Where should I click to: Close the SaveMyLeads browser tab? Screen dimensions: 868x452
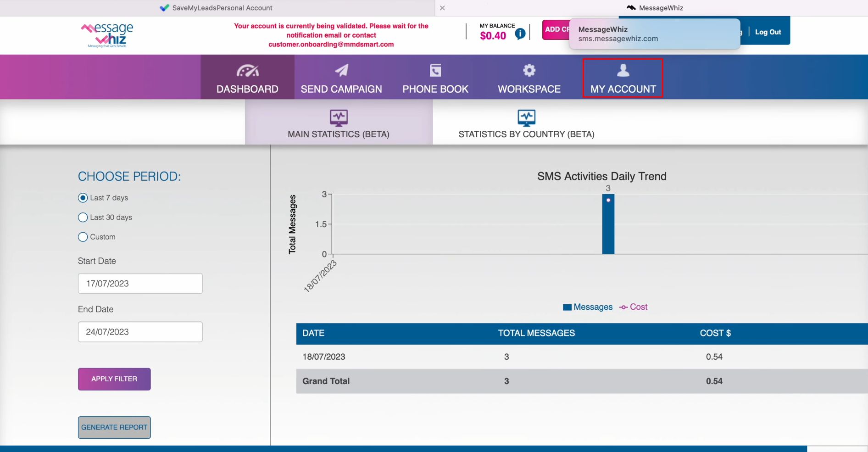(x=442, y=8)
